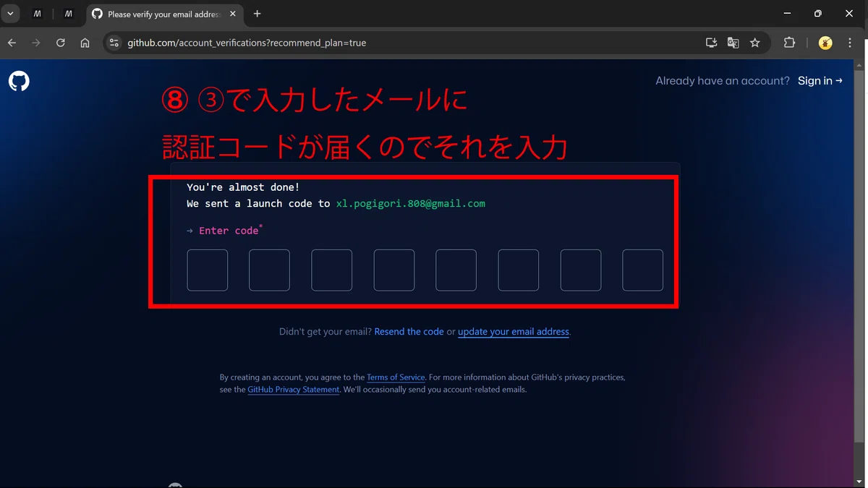Click the GitHub logo
Screen dimensions: 868x488
[x=19, y=81]
